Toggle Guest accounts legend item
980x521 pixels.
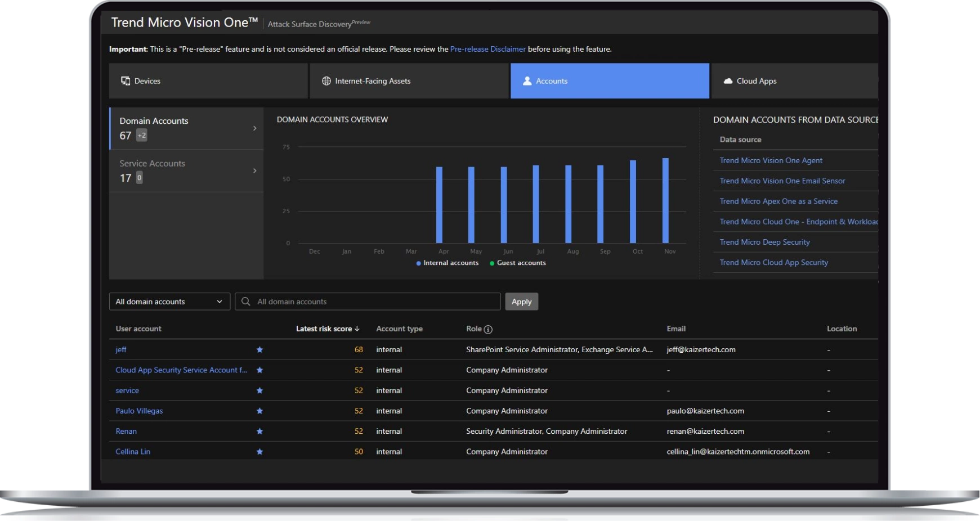tap(518, 263)
